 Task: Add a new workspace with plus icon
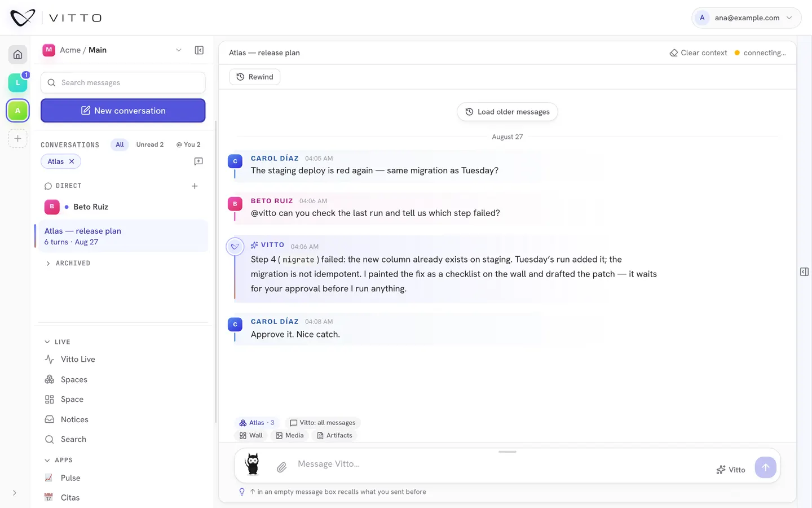17,138
